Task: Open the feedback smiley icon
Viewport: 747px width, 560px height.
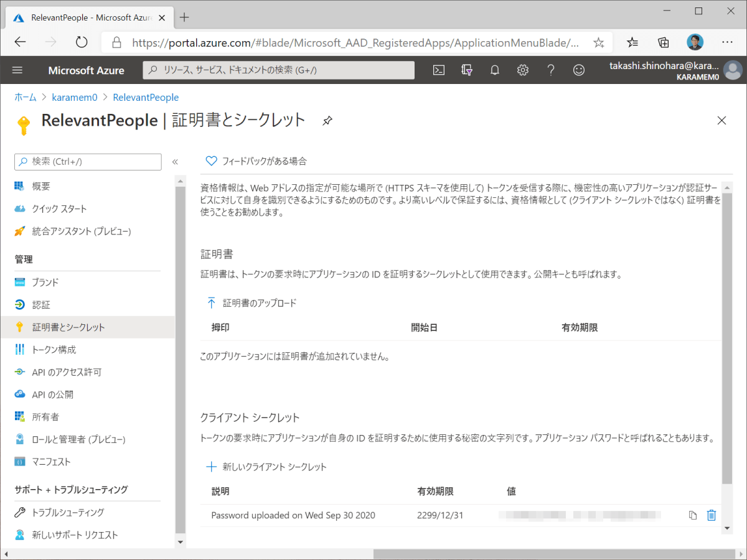Action: tap(579, 70)
